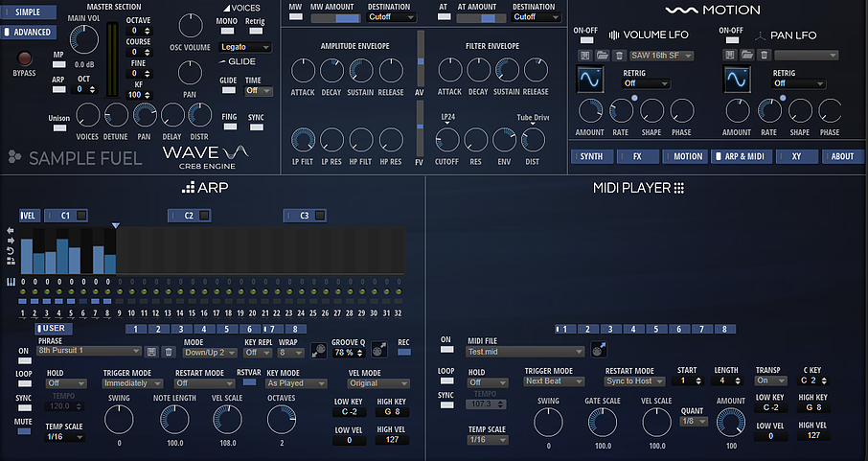Adjust the AT Amount slider

[481, 18]
